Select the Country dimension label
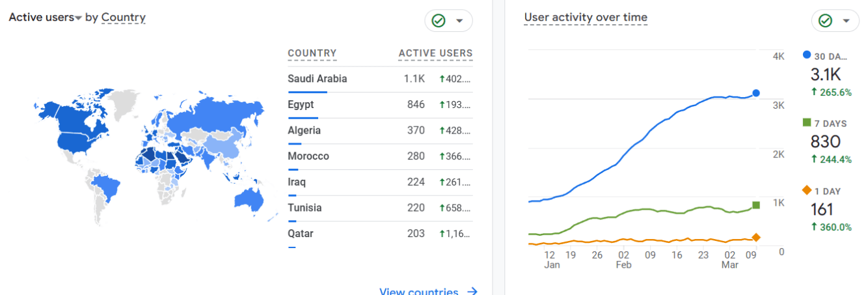The image size is (868, 295). (x=123, y=18)
